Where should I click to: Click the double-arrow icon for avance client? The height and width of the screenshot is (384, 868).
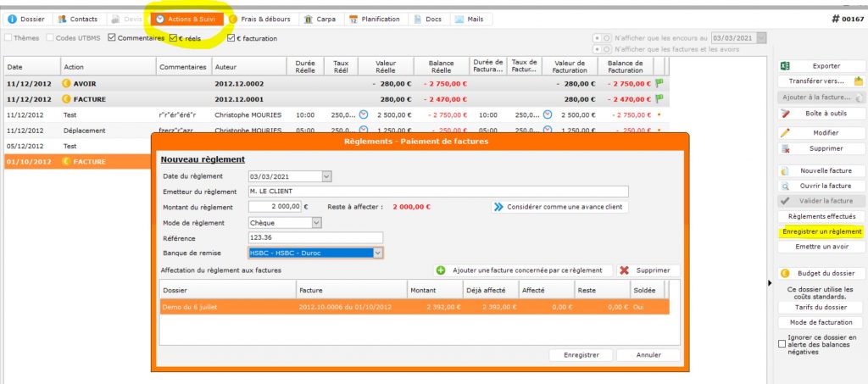point(498,206)
